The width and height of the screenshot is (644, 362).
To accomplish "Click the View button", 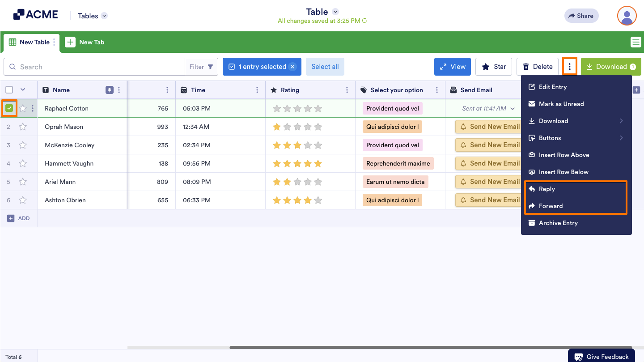I will (453, 67).
